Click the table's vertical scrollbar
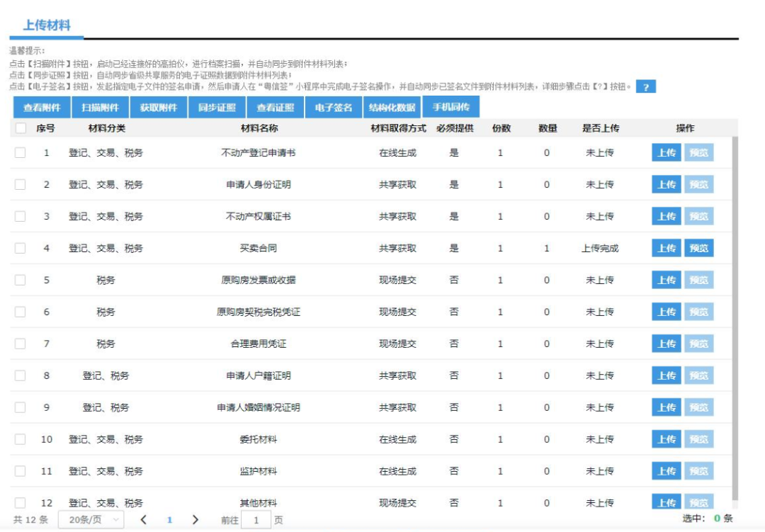This screenshot has height=532, width=765. pos(735,319)
